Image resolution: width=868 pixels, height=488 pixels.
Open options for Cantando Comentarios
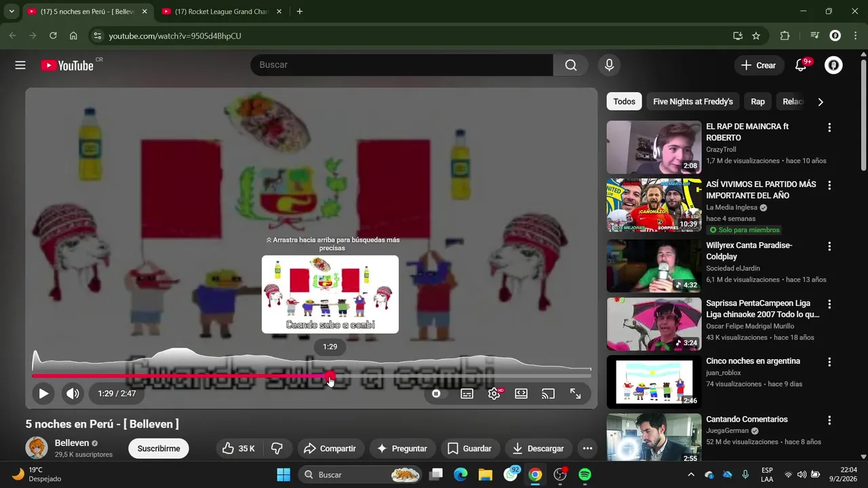coord(829,420)
